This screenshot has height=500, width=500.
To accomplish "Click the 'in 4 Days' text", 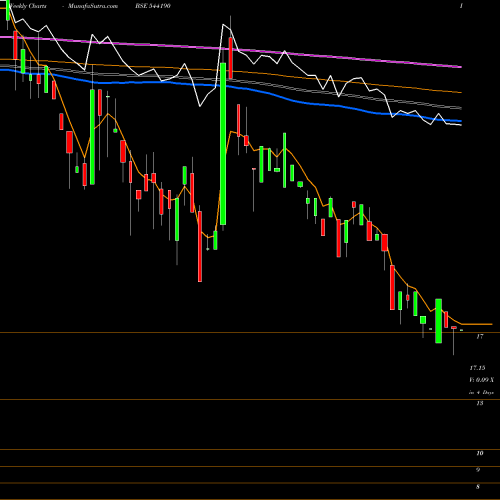I will (481, 393).
